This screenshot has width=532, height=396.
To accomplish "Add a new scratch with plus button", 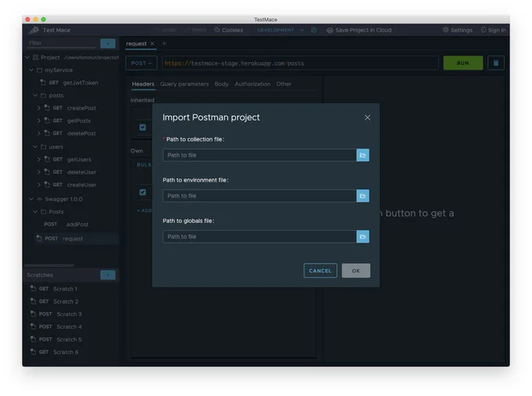I will pos(108,275).
